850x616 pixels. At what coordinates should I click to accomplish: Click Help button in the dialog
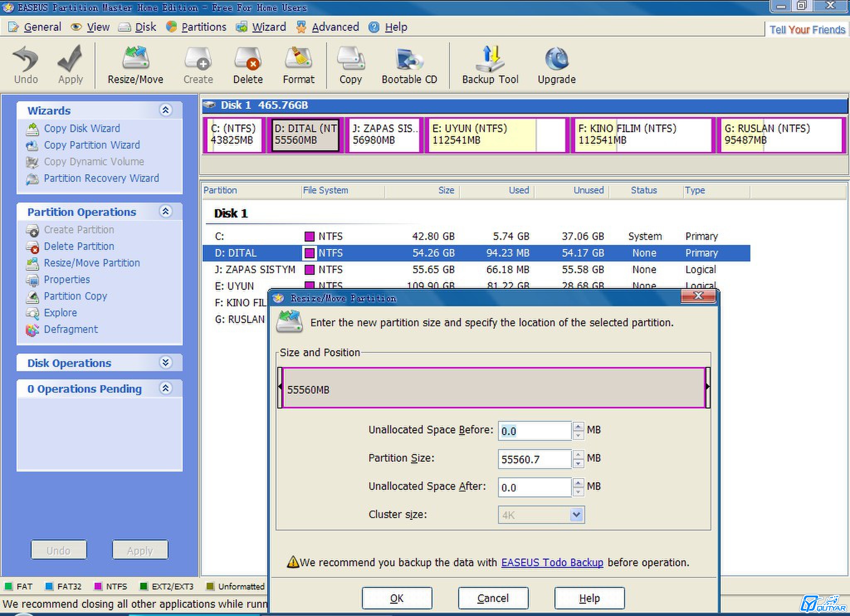pos(589,598)
